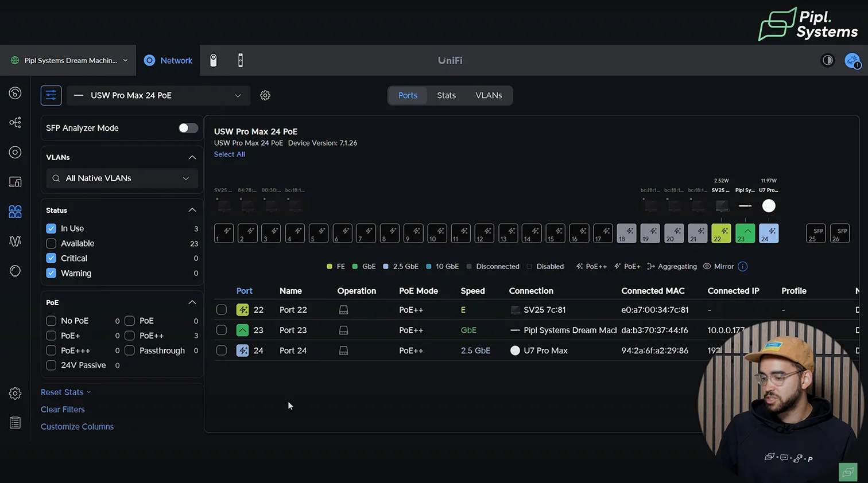Open the sidebar Settings gear
Image resolution: width=868 pixels, height=483 pixels.
pos(15,394)
